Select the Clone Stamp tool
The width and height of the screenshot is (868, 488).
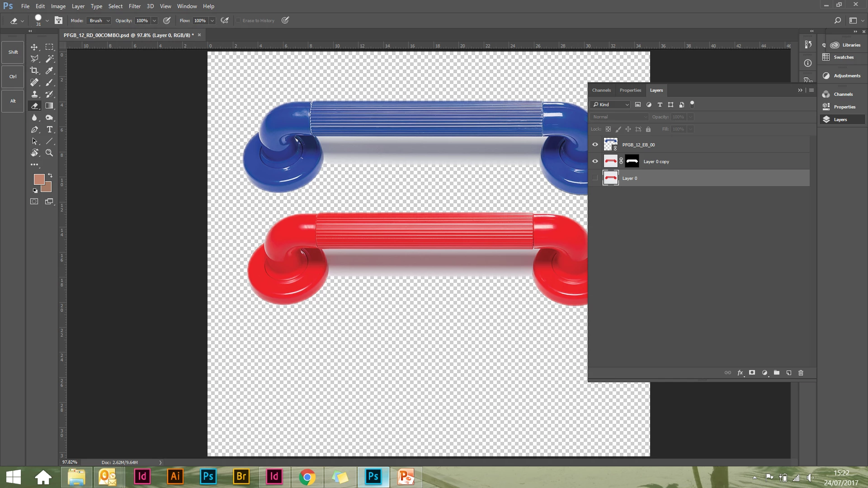tap(34, 94)
